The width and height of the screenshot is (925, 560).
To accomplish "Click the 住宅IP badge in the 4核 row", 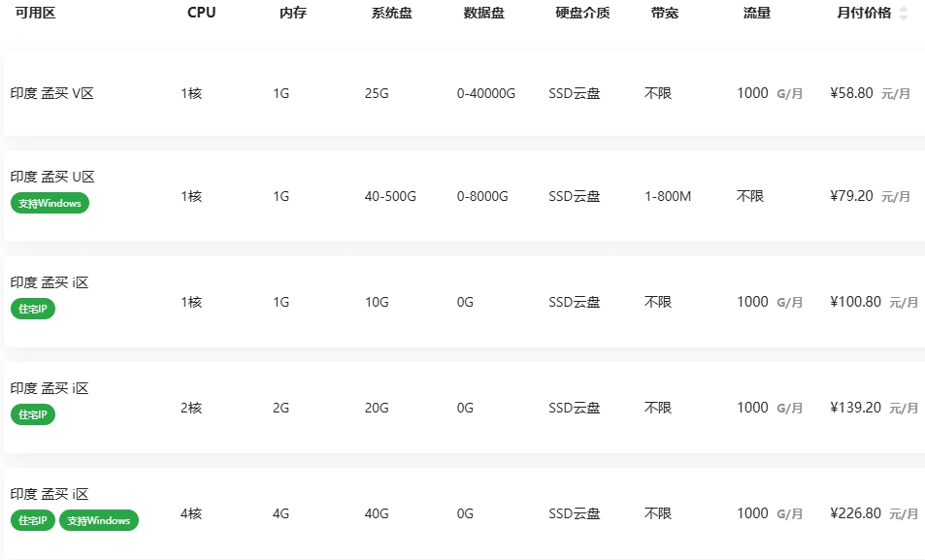I will 33,521.
